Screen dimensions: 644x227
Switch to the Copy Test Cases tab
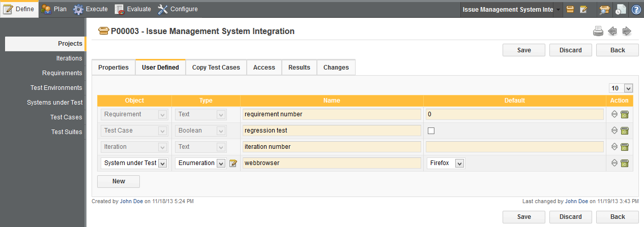[x=216, y=68]
